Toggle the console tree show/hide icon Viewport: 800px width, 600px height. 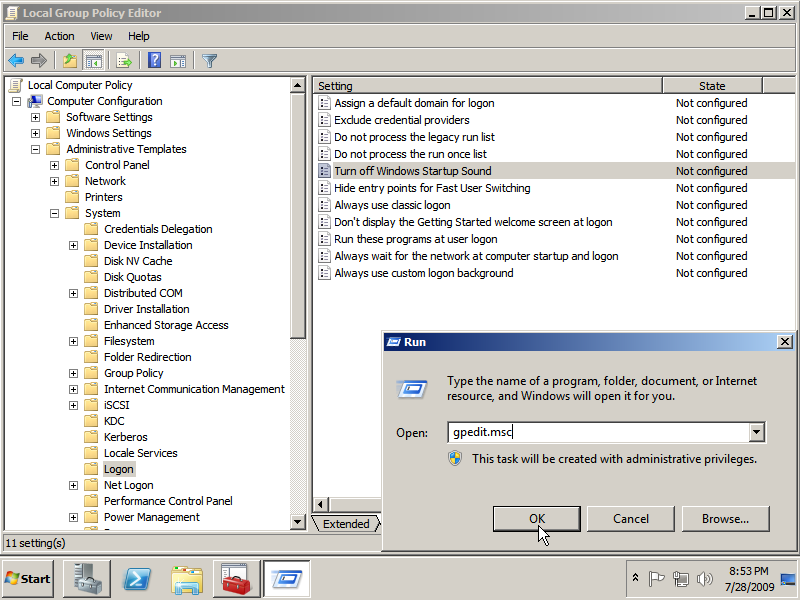point(93,61)
